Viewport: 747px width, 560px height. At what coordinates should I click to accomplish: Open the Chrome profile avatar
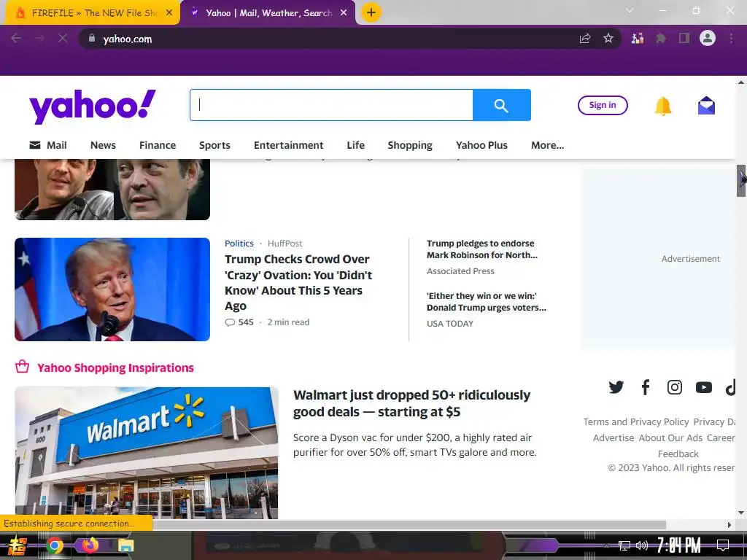pos(708,38)
